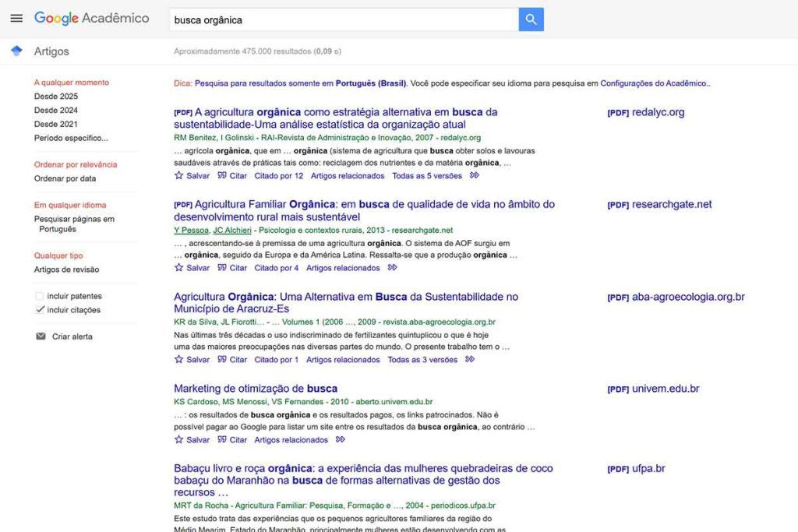Open the hamburger navigation menu

point(16,18)
